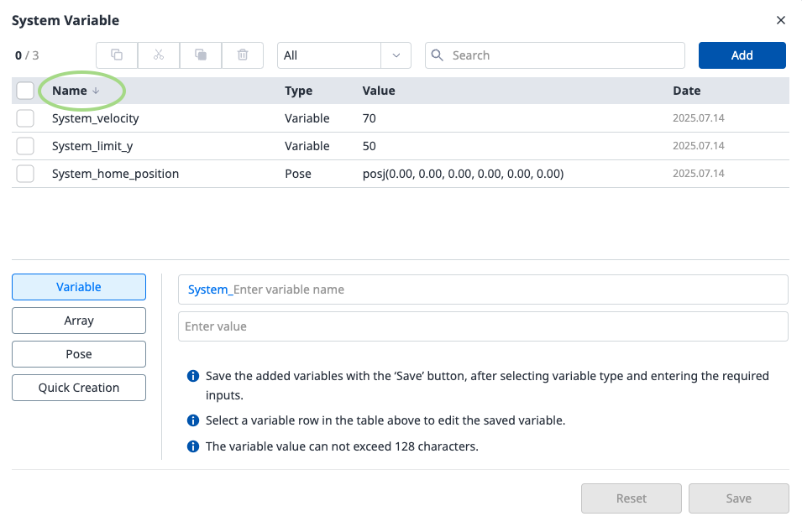Click the cut scissors icon
The height and width of the screenshot is (532, 802).
tap(159, 55)
